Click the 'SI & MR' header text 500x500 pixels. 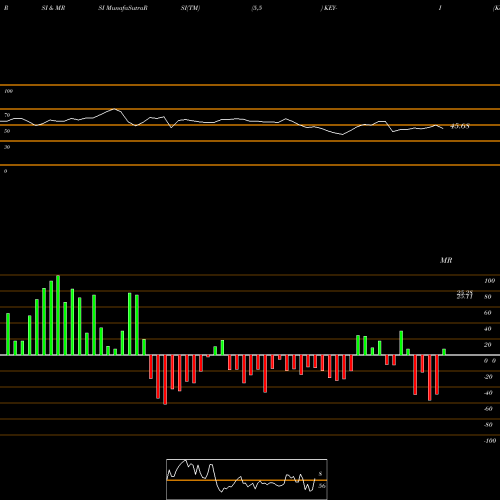pos(53,8)
